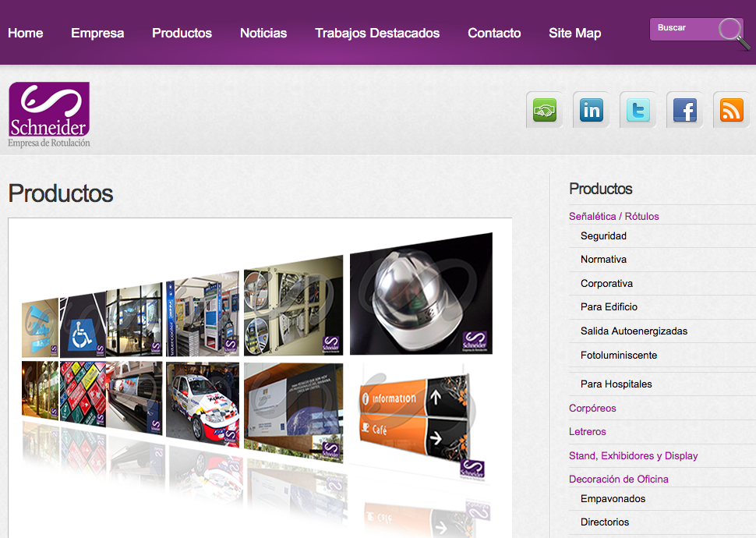Click the Intercooler exhibition stand thumbnail

click(x=203, y=314)
